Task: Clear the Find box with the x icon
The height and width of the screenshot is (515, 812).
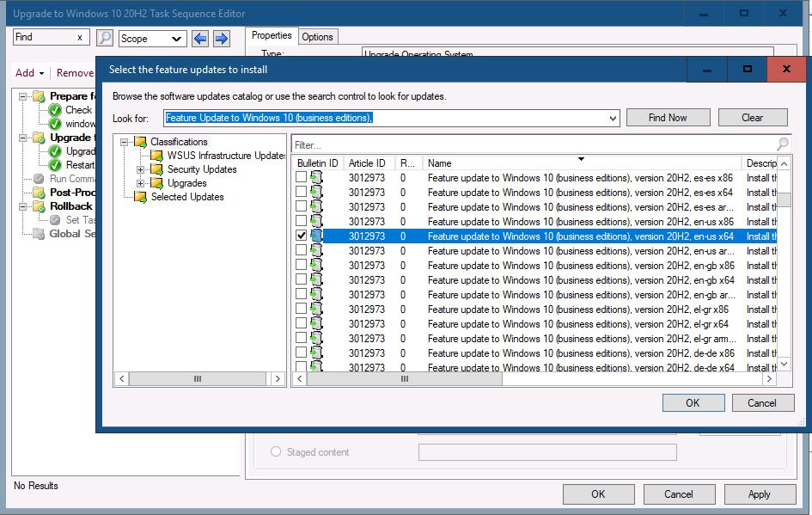Action: coord(80,37)
